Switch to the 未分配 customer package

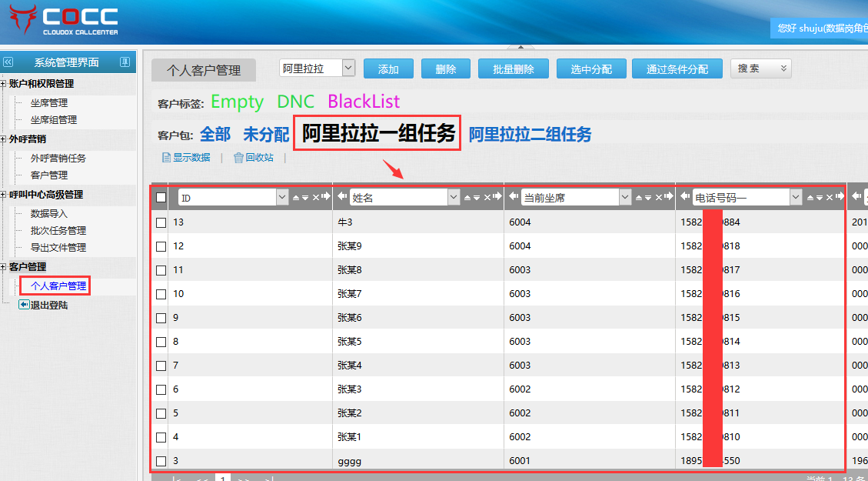coord(266,135)
